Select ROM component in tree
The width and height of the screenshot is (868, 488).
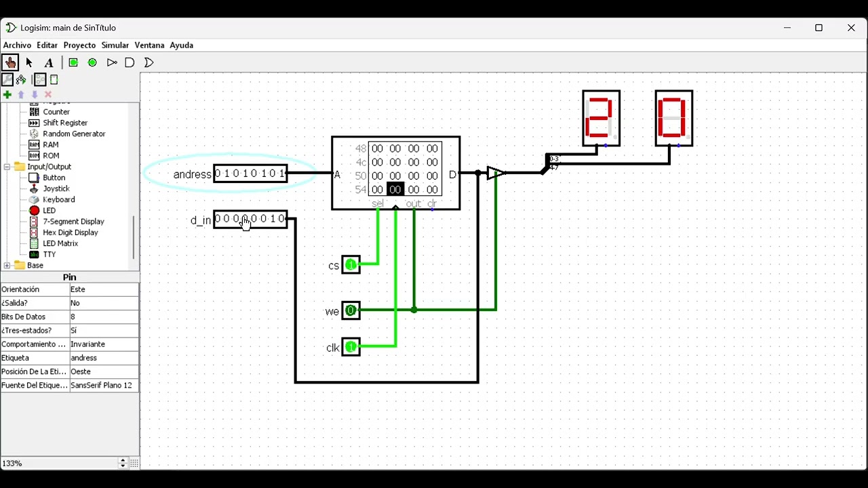(x=51, y=155)
